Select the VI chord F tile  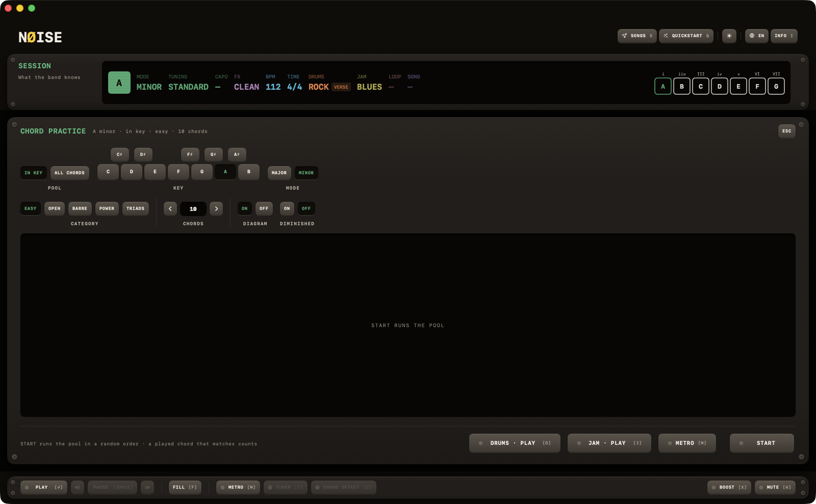pos(757,86)
